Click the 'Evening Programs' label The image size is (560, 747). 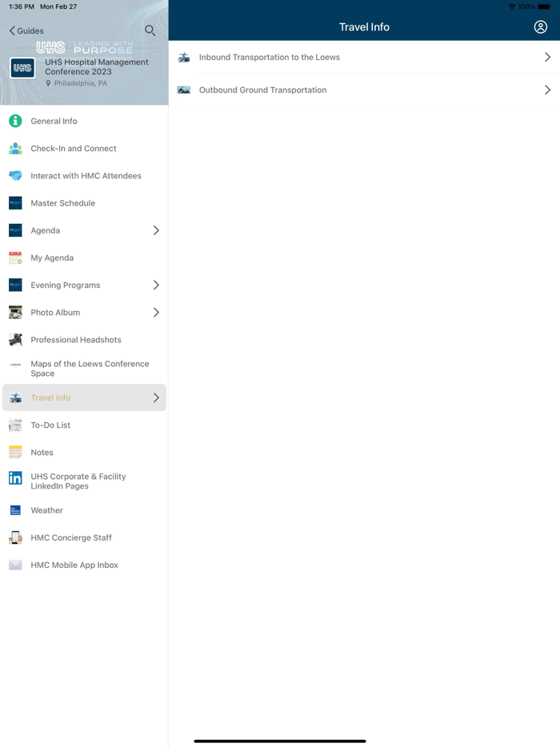pos(66,285)
